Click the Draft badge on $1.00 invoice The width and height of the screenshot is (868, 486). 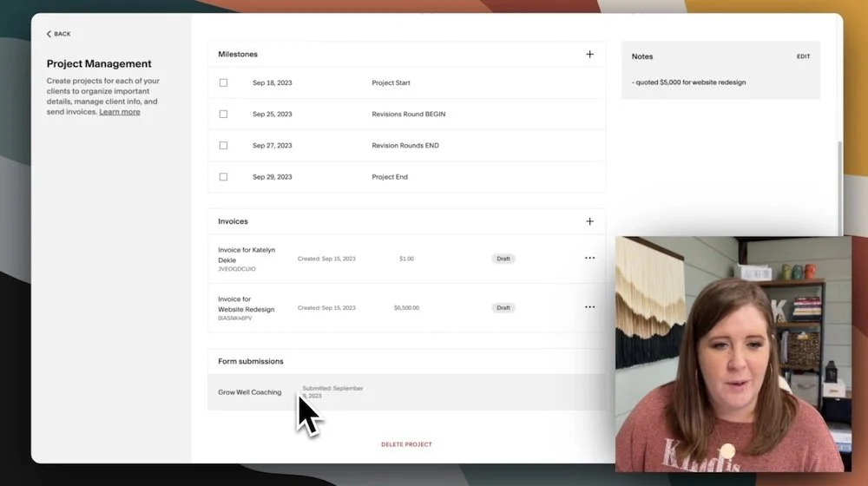pyautogui.click(x=503, y=259)
